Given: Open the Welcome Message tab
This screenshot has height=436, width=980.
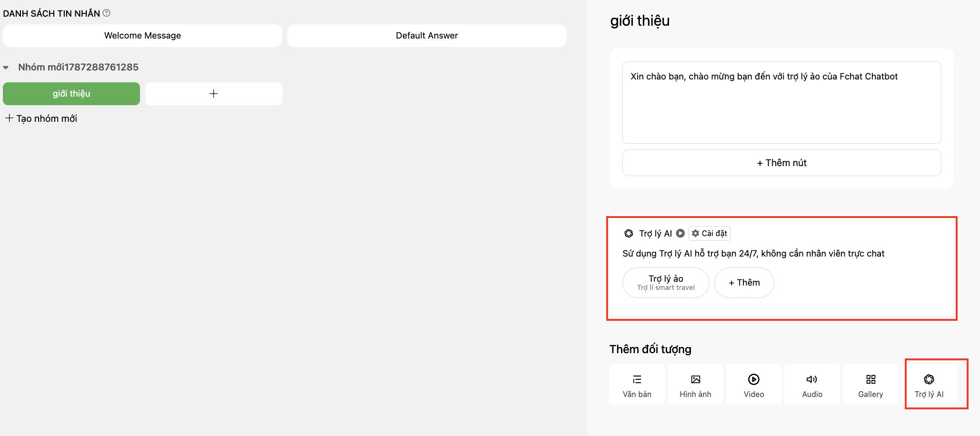Looking at the screenshot, I should [x=142, y=36].
